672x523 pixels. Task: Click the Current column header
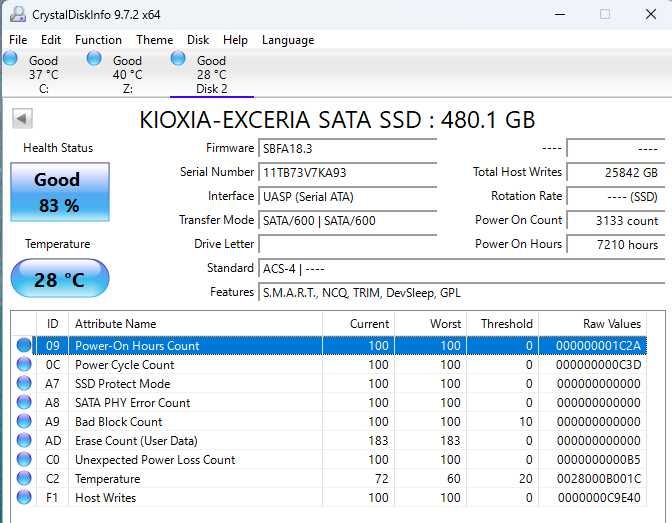(x=358, y=324)
